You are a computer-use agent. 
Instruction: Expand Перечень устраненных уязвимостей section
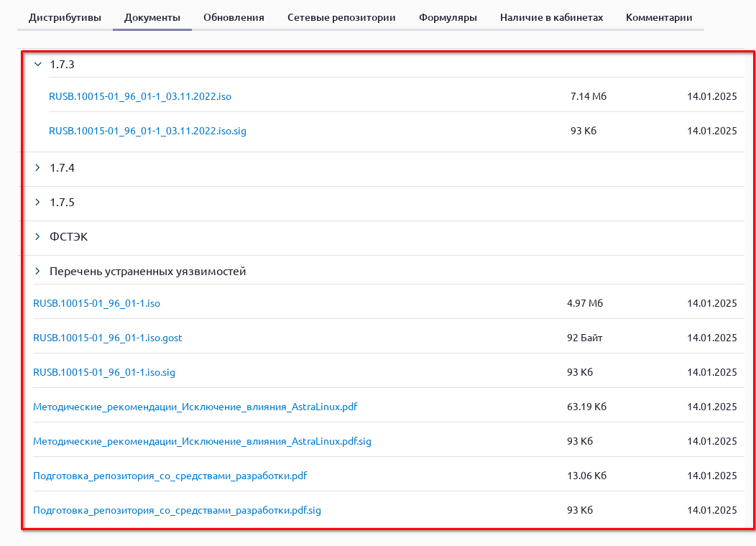click(x=38, y=272)
